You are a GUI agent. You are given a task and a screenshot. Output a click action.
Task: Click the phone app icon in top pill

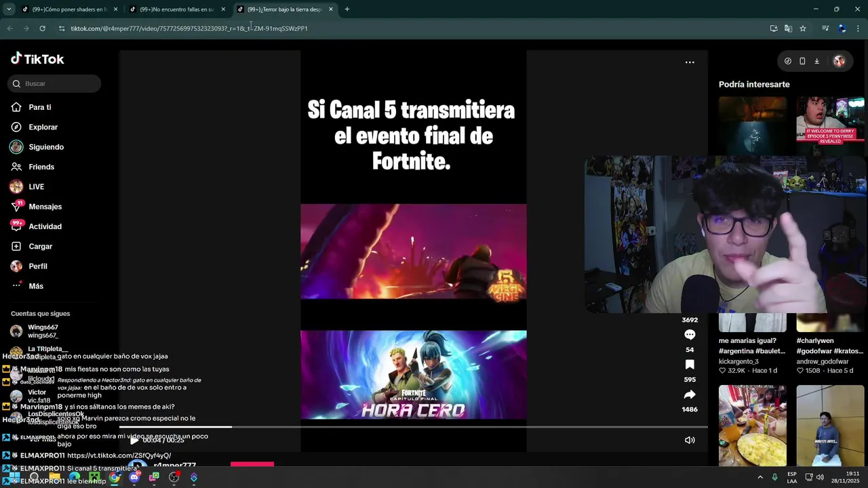802,61
